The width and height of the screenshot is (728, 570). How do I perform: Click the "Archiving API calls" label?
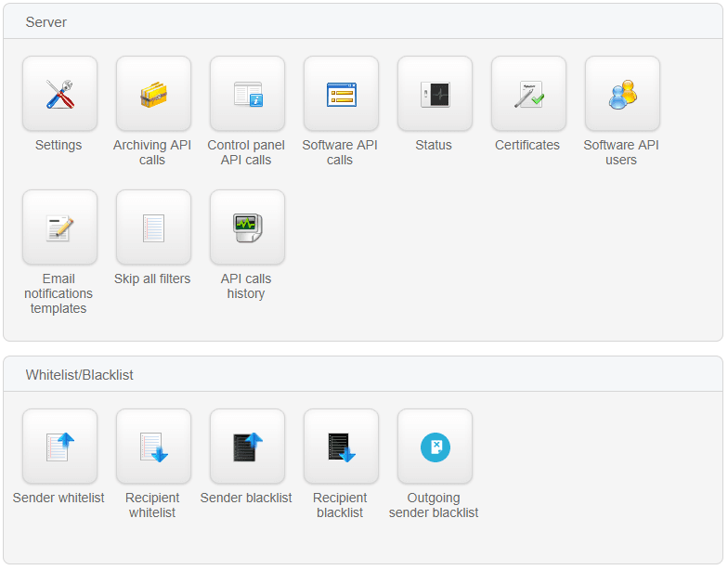click(152, 152)
